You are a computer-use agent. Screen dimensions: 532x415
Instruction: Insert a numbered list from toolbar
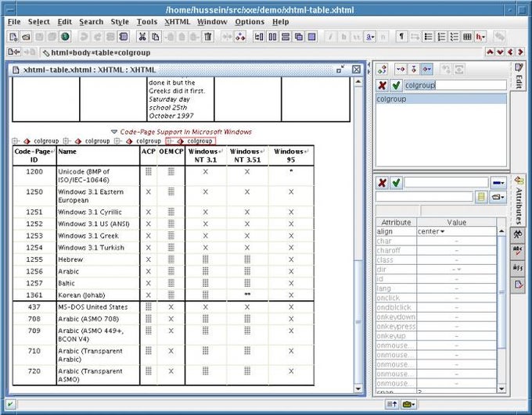[441, 37]
